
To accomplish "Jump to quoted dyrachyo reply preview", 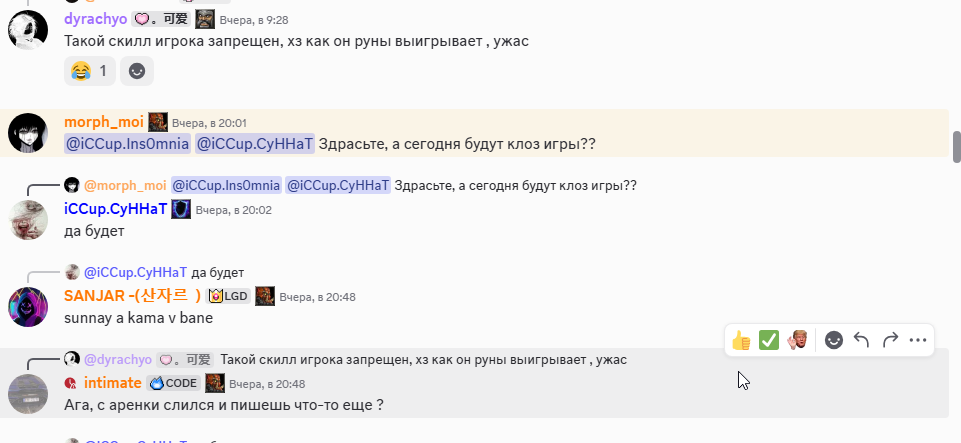I will [x=346, y=360].
